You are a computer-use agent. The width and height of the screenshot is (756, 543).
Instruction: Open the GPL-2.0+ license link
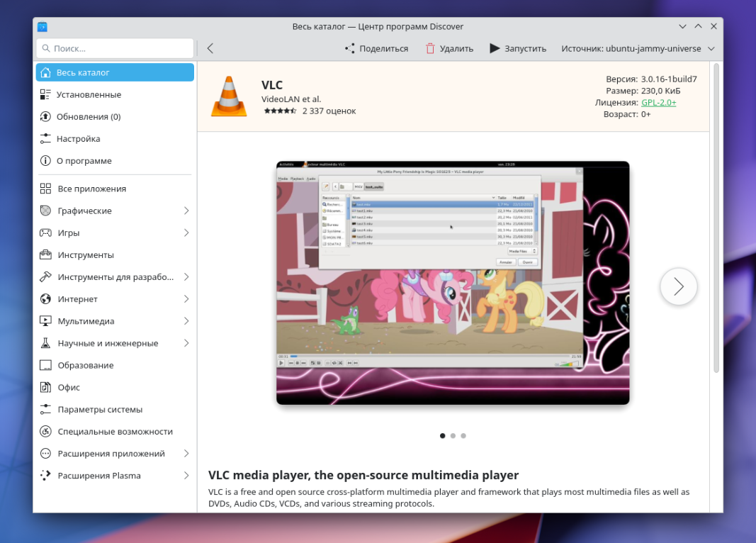(659, 102)
